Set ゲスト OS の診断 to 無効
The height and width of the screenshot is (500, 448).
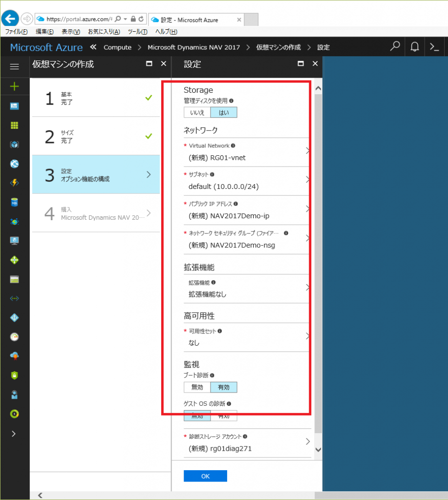[x=197, y=416]
